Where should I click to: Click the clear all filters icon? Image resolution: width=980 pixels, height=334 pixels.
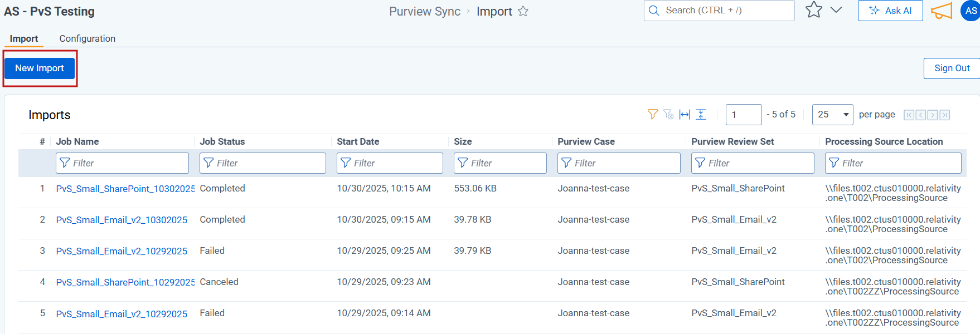click(668, 114)
